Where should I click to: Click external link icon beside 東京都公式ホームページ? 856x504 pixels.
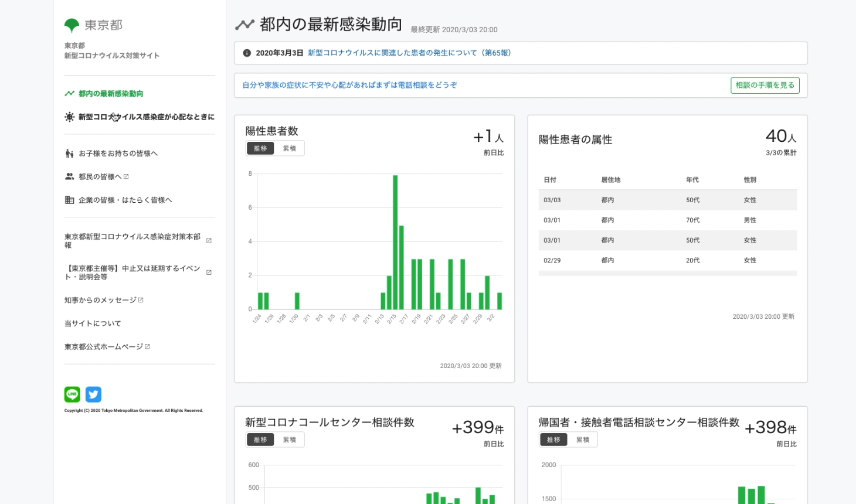(x=147, y=347)
